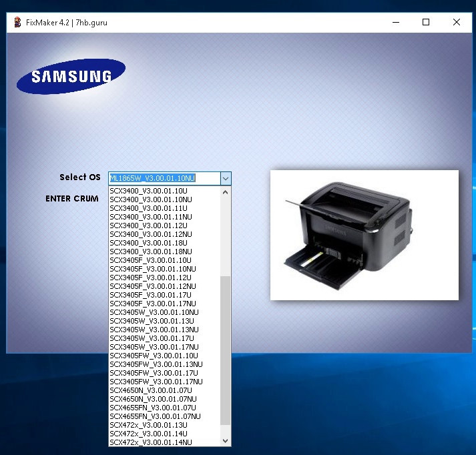
Task: Select SCX4650N_V3.00.01.07U entry
Action: click(164, 390)
